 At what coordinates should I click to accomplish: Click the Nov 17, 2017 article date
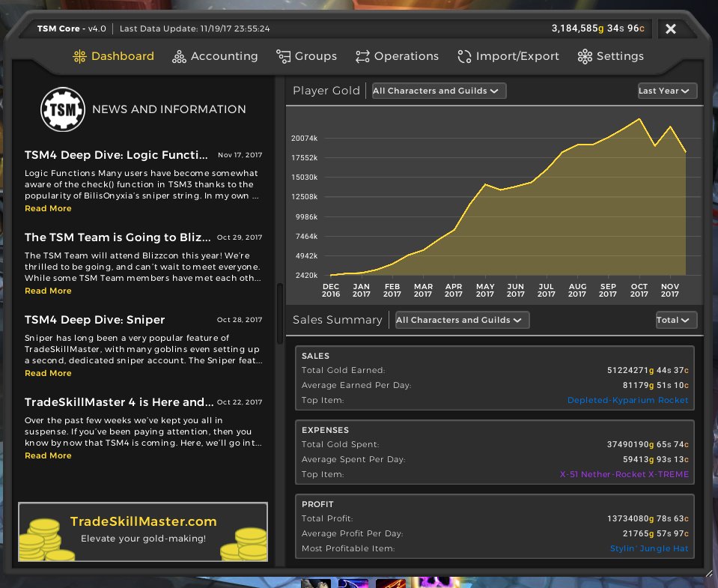point(240,155)
